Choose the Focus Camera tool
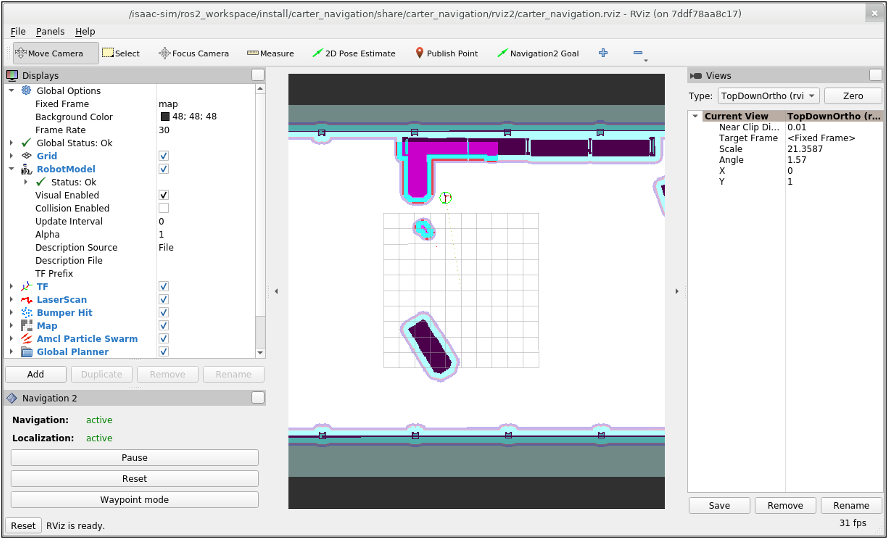This screenshot has width=887, height=539. coord(193,53)
